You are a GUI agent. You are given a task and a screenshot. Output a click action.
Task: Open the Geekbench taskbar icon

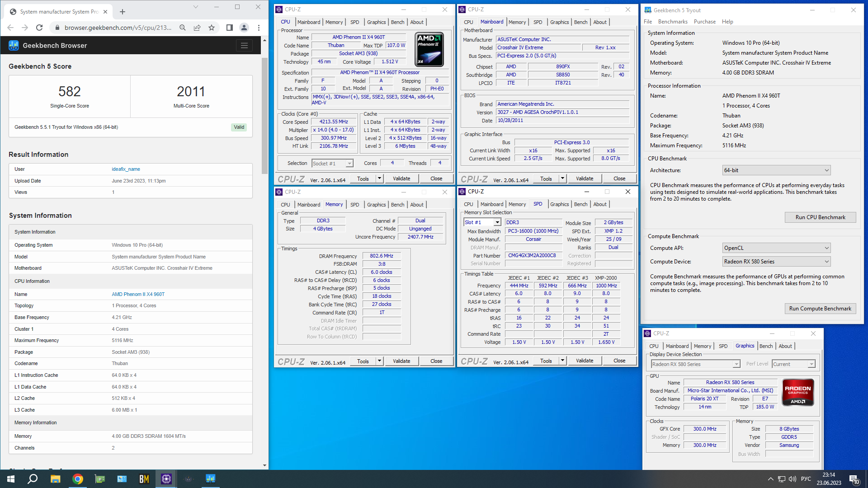211,479
